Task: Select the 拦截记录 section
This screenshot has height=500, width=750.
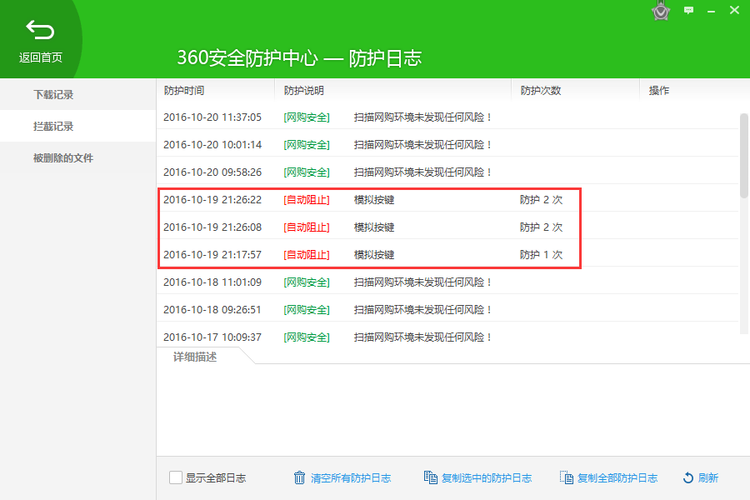Action: point(78,126)
